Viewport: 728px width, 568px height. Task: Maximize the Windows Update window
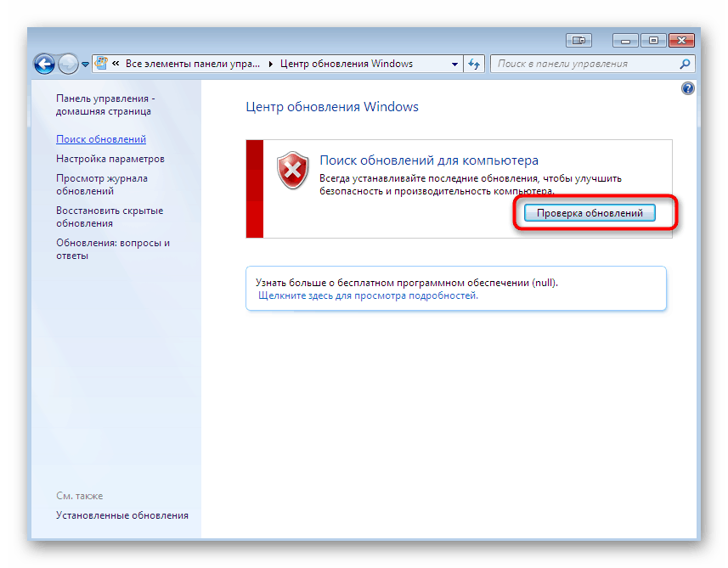[x=653, y=41]
